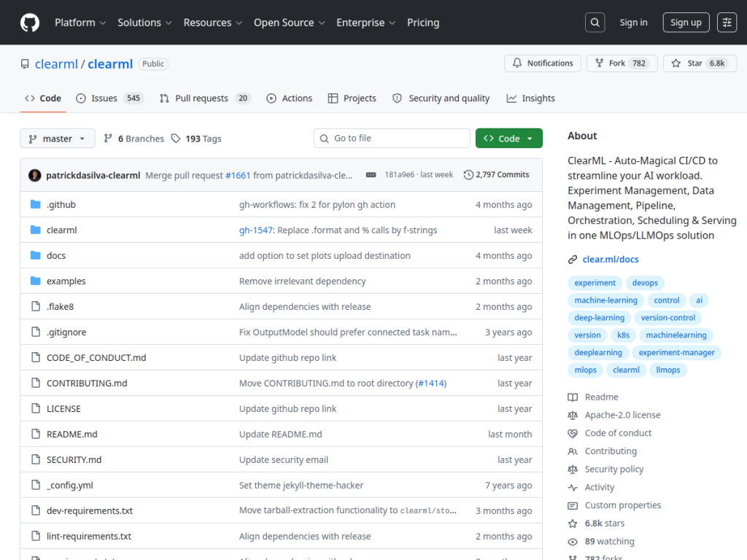This screenshot has height=560, width=747.
Task: Open the gh-1547 commit link
Action: pos(256,230)
